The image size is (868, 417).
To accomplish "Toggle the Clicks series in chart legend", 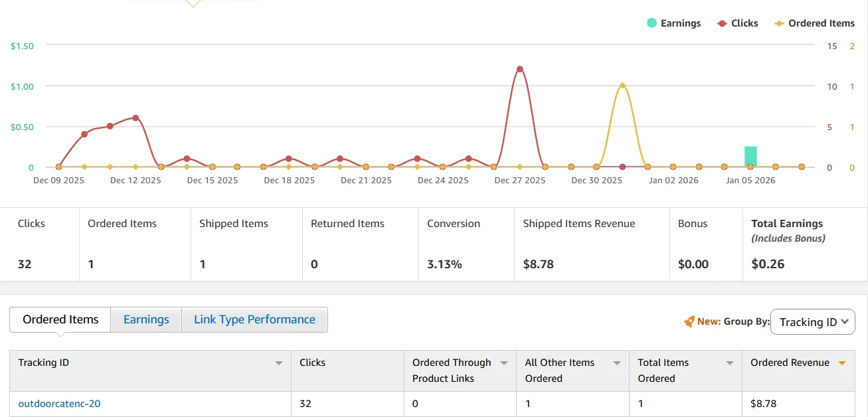I will pos(737,23).
